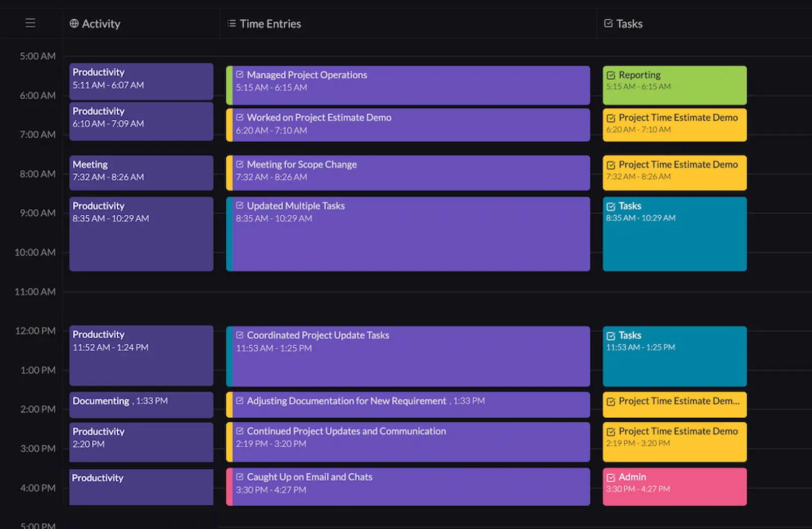Switch to the Time Entries column header
Viewport: 812px width, 529px height.
tap(270, 23)
